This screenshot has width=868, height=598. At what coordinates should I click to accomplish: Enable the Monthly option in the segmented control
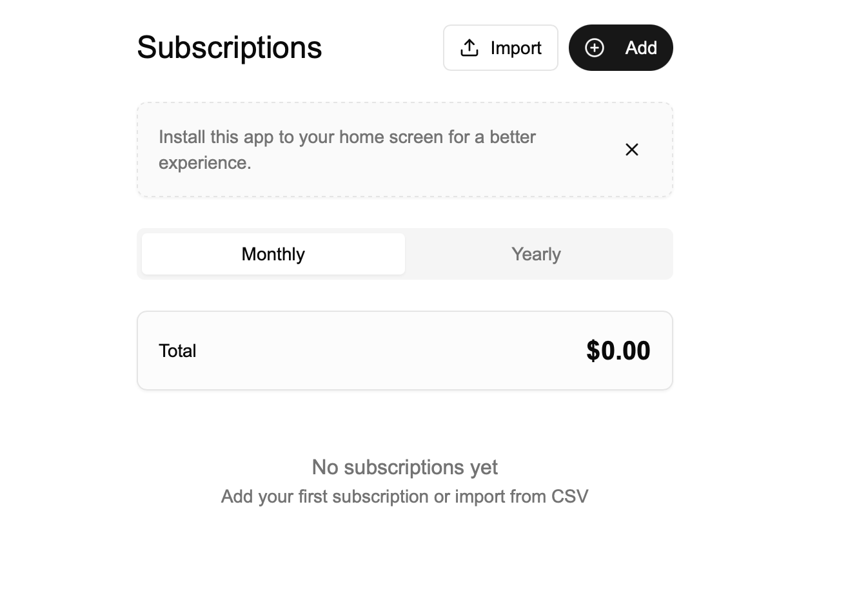pyautogui.click(x=273, y=254)
